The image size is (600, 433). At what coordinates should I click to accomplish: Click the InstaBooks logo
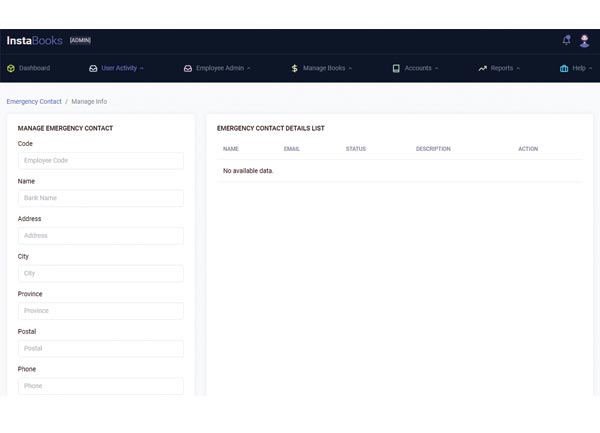(x=34, y=41)
